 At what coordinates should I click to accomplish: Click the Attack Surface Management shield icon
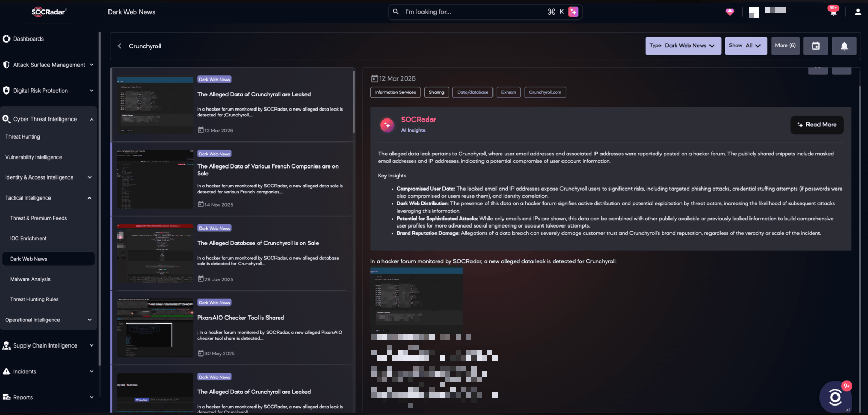click(x=6, y=65)
